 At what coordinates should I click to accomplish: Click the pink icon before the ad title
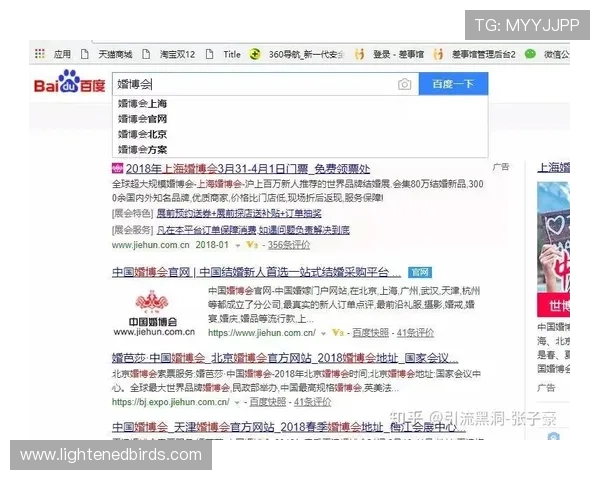click(117, 168)
